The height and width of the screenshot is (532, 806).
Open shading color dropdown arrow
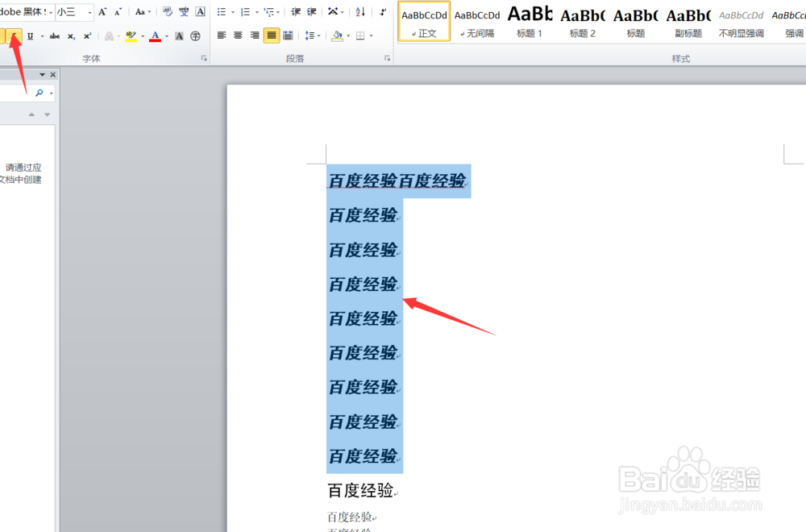[x=348, y=35]
